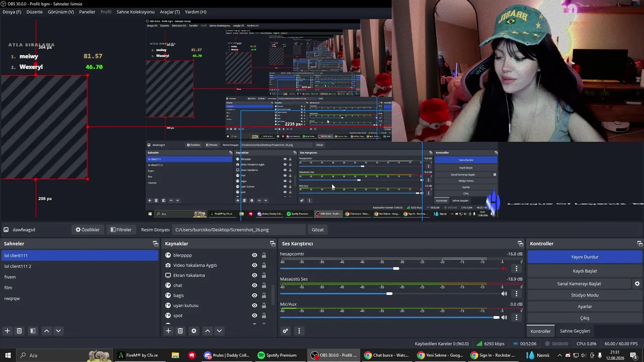Adjust the hesapcomtr volume slider handle
This screenshot has height=362, width=644.
pyautogui.click(x=396, y=268)
